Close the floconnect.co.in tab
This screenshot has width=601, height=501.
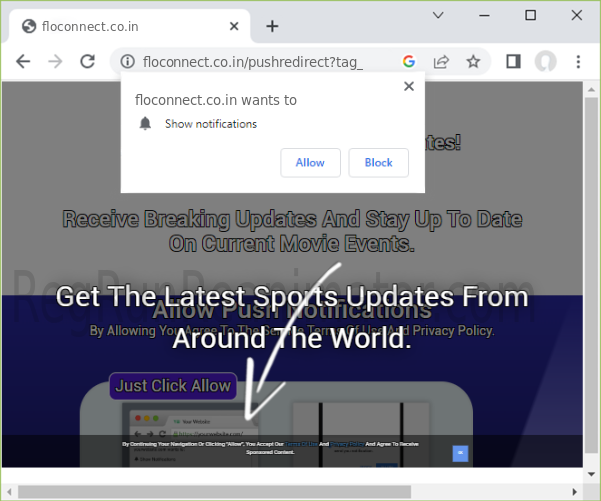(234, 26)
